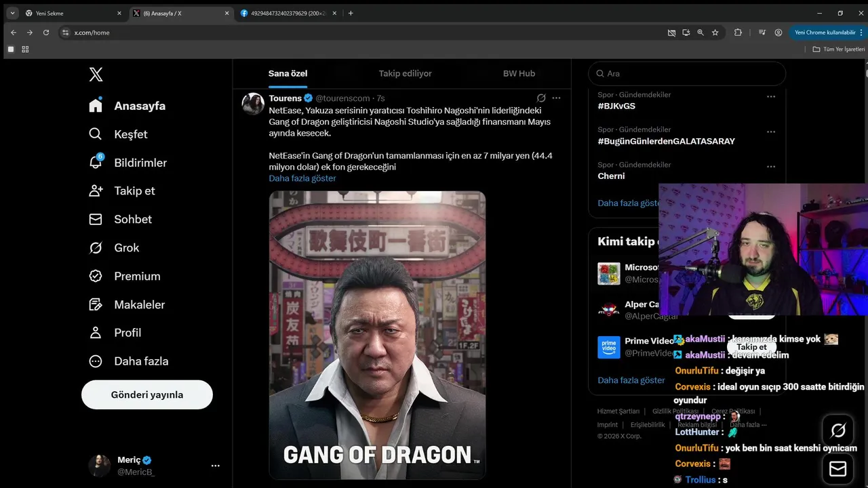Image resolution: width=868 pixels, height=488 pixels.
Task: Close the Anasayfa / X tab
Action: (x=226, y=13)
